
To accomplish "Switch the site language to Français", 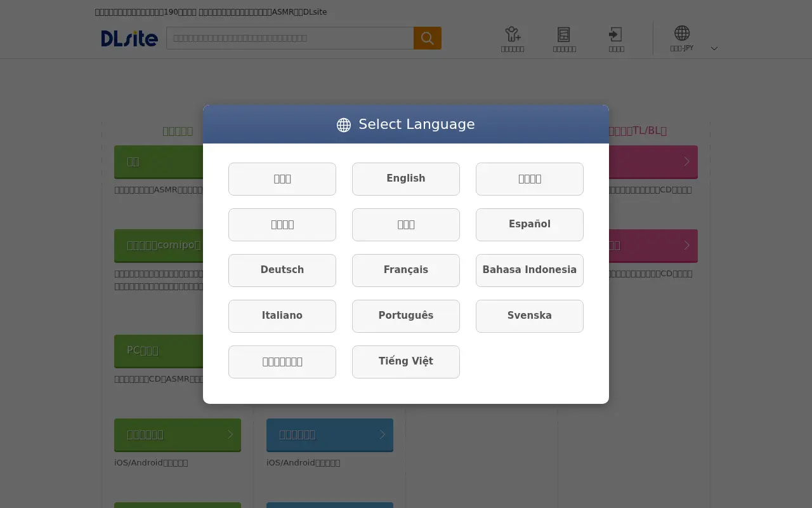I will coord(406,271).
